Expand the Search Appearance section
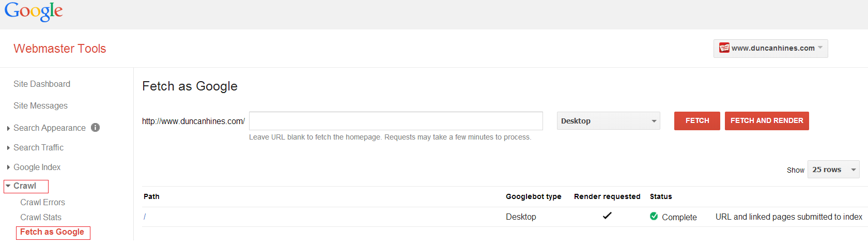The width and height of the screenshot is (868, 245). [49, 128]
